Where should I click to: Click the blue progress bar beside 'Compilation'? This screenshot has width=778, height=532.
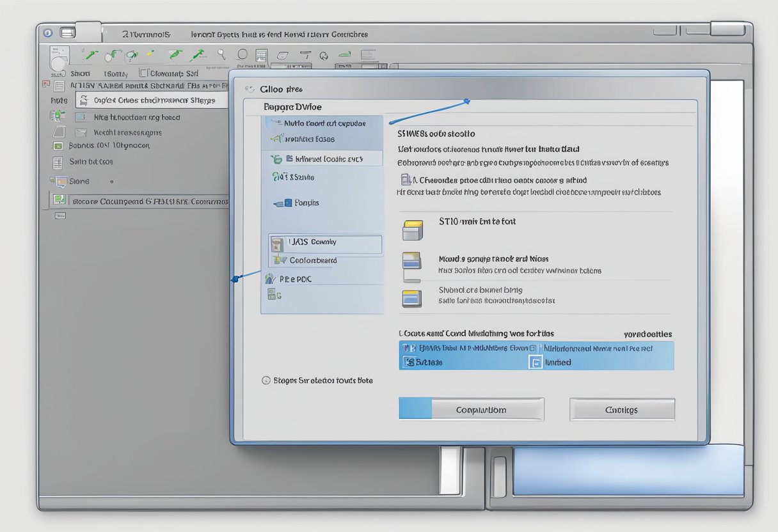(414, 409)
